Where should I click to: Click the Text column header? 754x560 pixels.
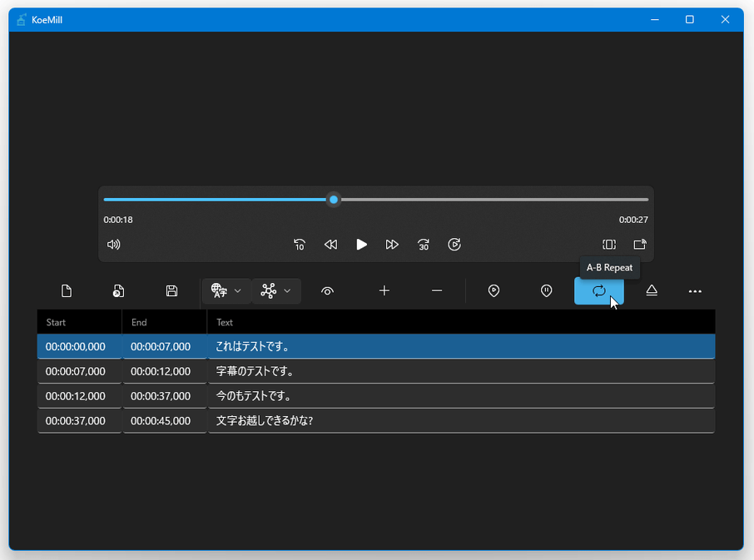tap(460, 322)
